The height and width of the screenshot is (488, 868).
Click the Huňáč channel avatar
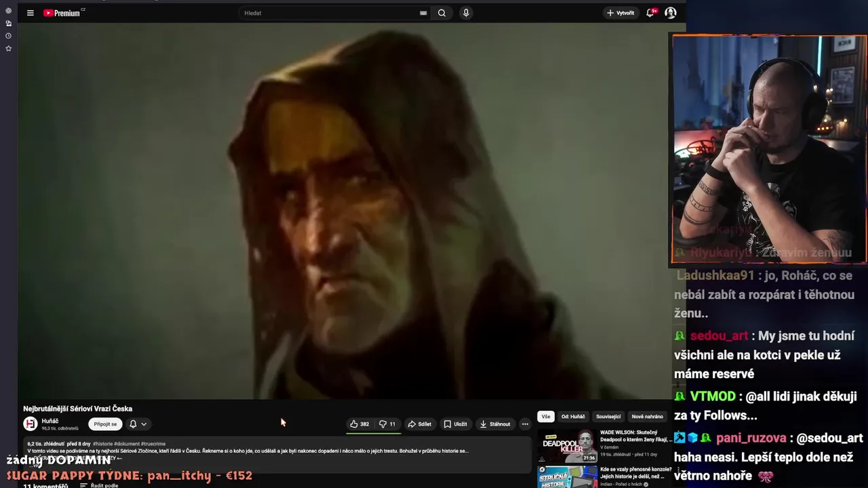click(x=31, y=424)
